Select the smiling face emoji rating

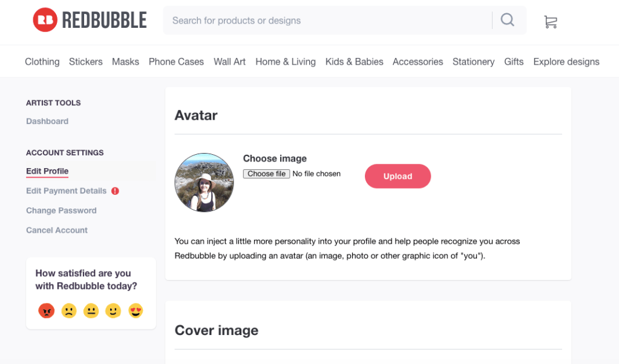tap(113, 311)
